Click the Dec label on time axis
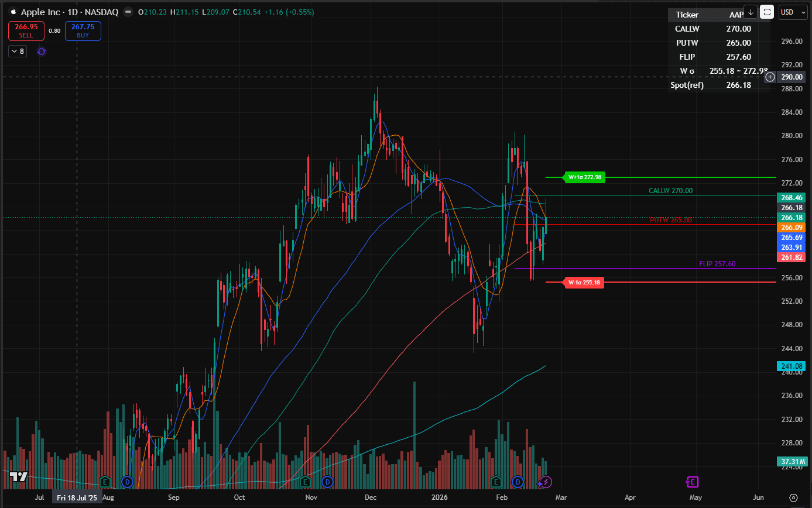This screenshot has width=812, height=508. (370, 497)
